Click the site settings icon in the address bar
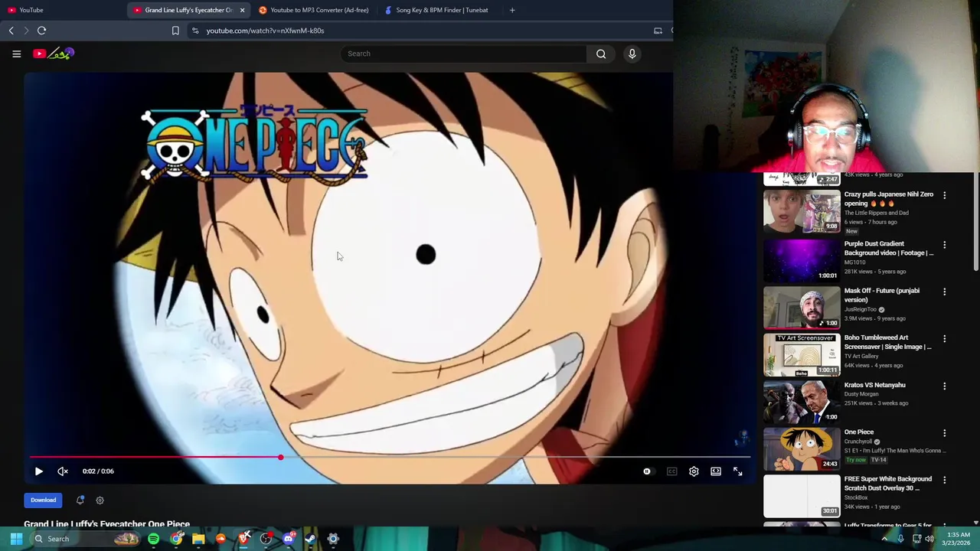 (x=195, y=31)
